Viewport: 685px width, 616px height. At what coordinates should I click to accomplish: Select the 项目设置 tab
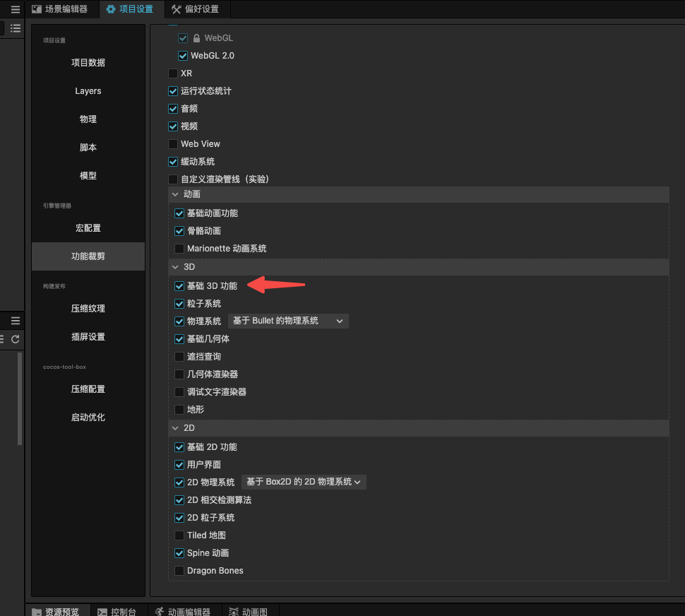(132, 9)
